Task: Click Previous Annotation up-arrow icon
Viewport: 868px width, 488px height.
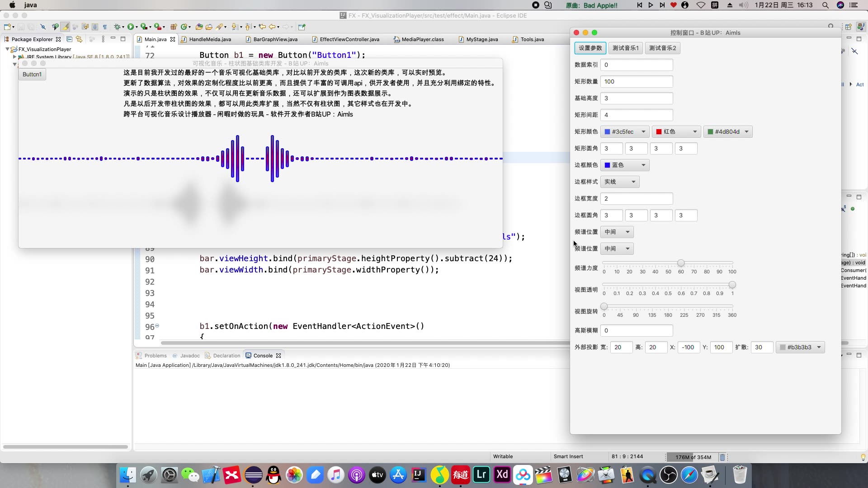Action: pyautogui.click(x=248, y=27)
